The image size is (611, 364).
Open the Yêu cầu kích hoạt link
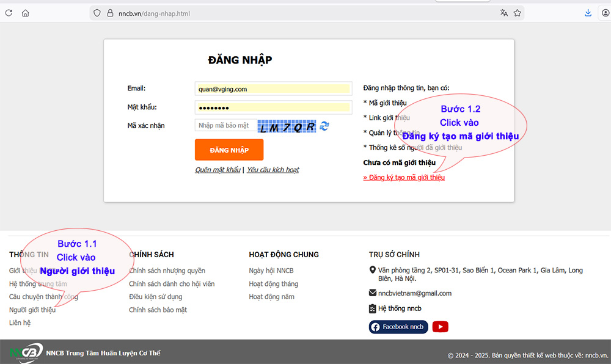(x=273, y=170)
